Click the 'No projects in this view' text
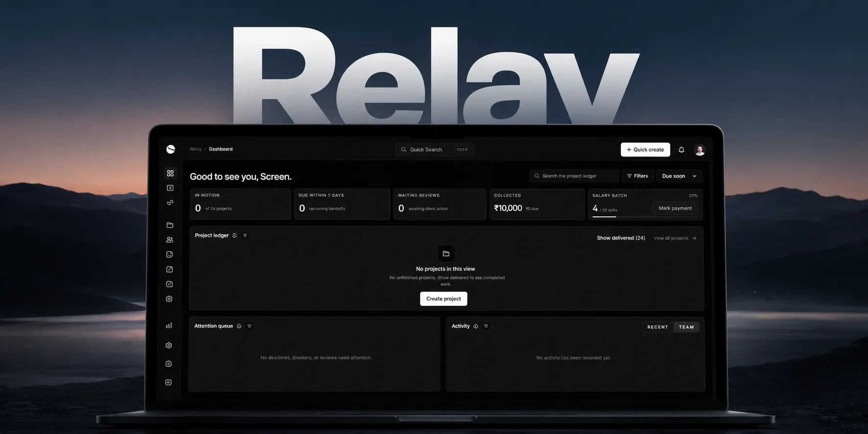868x434 pixels. coord(445,269)
